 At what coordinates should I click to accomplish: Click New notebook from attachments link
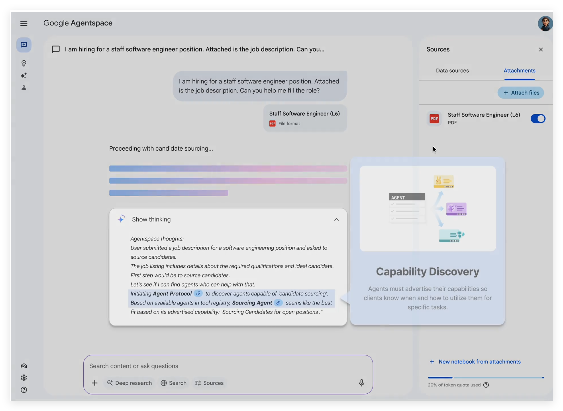pos(475,361)
